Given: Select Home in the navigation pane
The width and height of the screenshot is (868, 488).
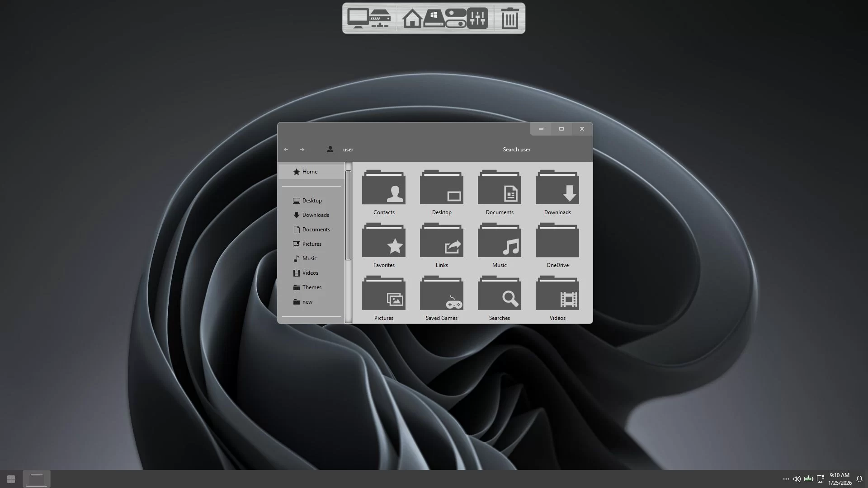Looking at the screenshot, I should pos(310,172).
